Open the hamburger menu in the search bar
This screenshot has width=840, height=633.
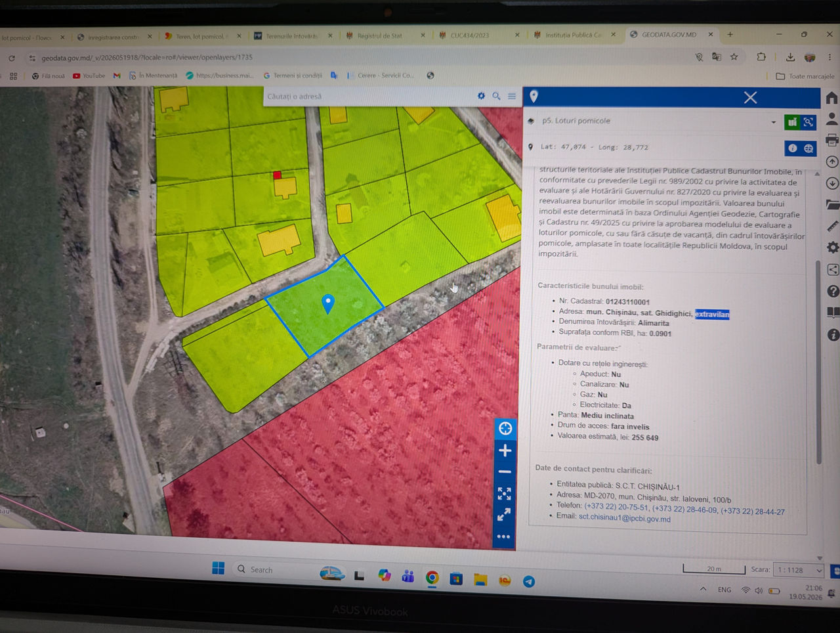[512, 96]
